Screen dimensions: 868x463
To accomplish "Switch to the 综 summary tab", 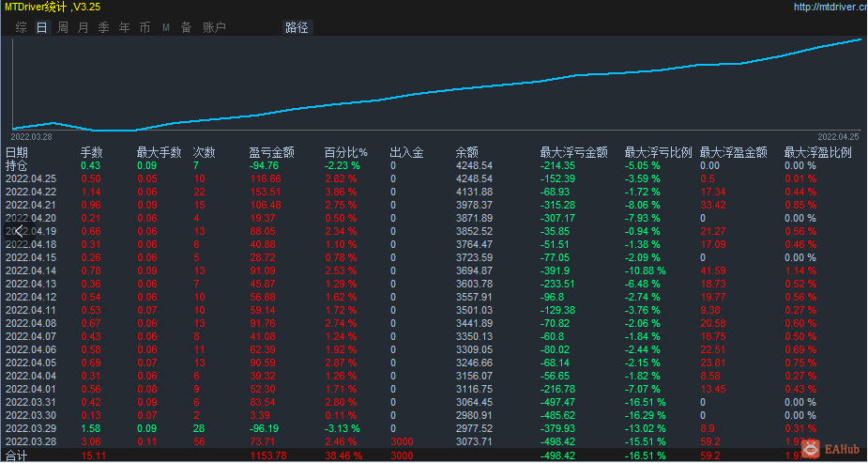I will point(22,27).
